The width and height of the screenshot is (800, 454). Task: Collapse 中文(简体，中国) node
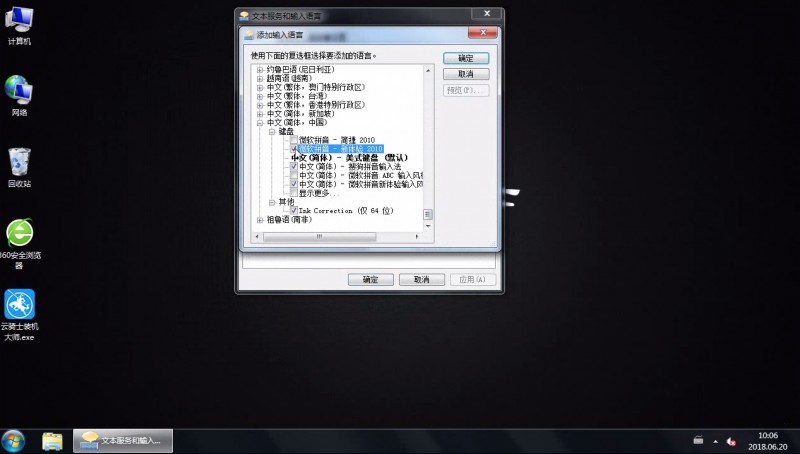point(260,122)
